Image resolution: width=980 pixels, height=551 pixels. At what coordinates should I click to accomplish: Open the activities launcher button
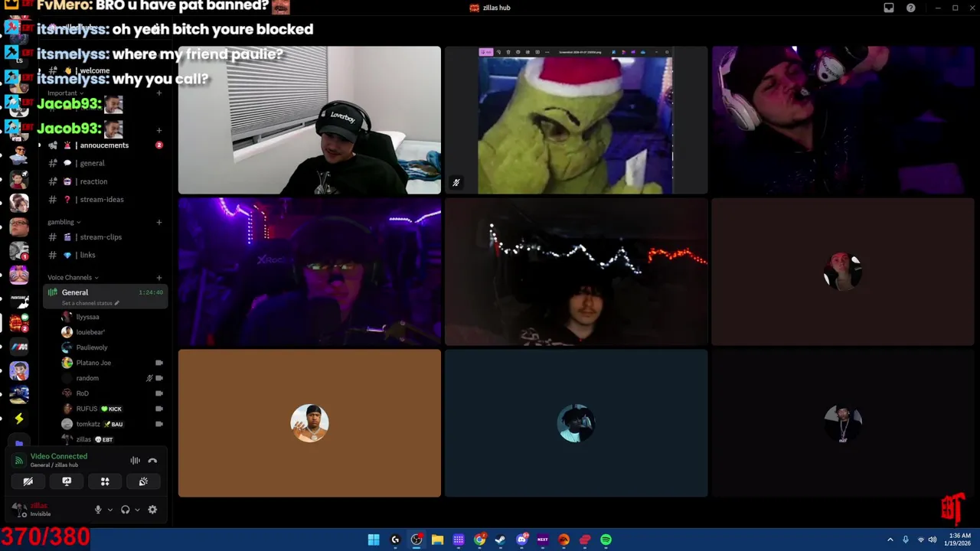pos(105,481)
